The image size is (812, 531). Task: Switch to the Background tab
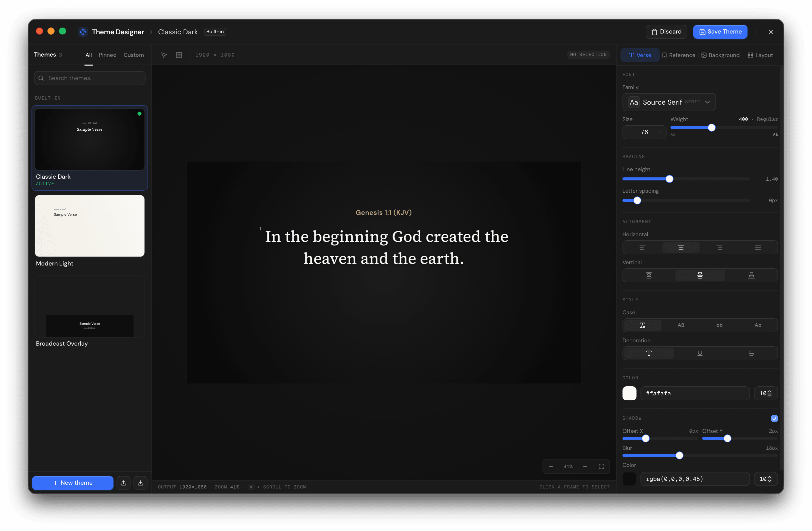tap(720, 55)
